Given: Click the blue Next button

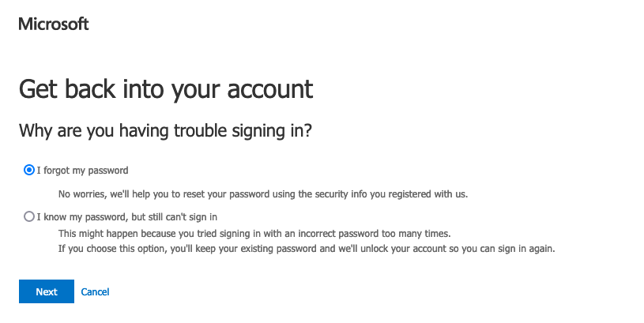Looking at the screenshot, I should coord(47,291).
